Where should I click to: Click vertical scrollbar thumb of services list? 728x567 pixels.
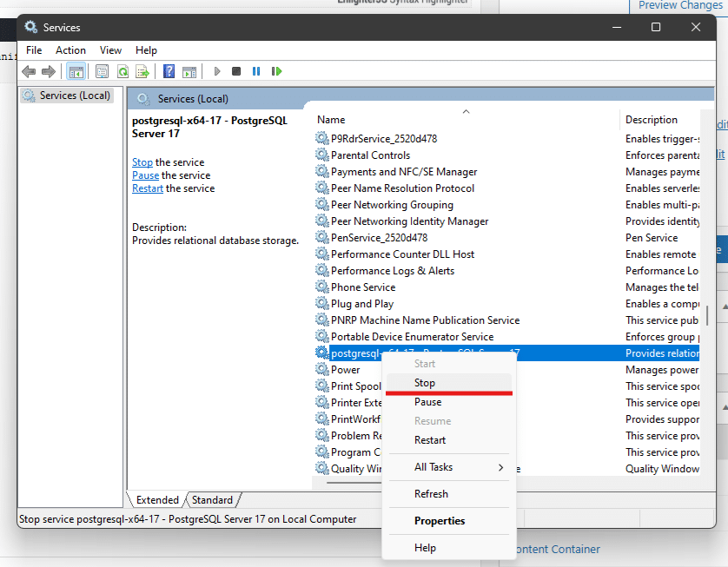[707, 315]
